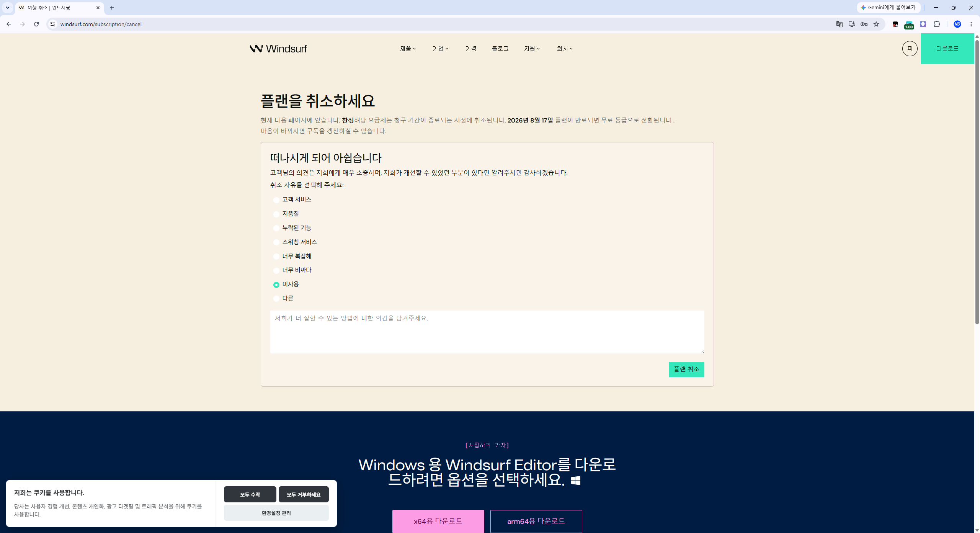
Task: Open the Chrome three-dot menu
Action: (971, 24)
